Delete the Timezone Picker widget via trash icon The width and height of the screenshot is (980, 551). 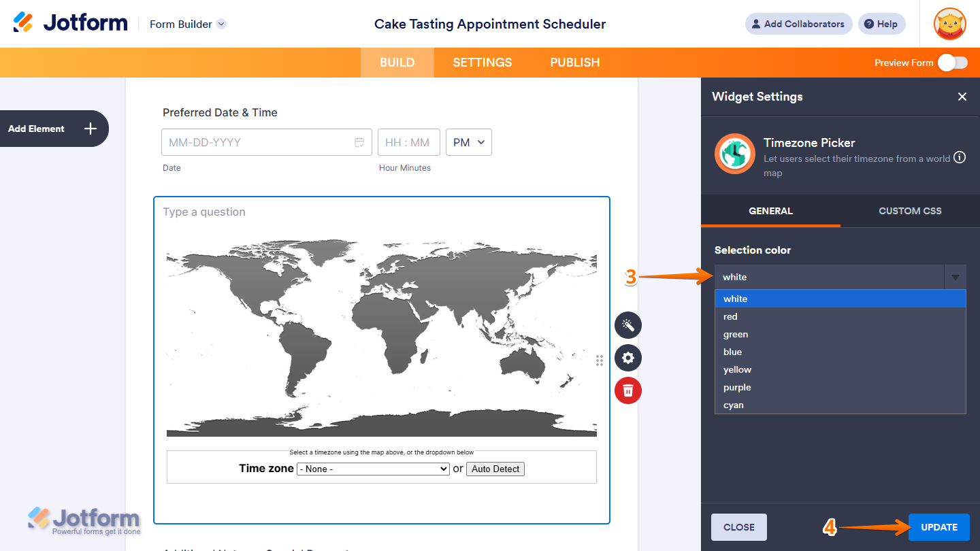(627, 390)
